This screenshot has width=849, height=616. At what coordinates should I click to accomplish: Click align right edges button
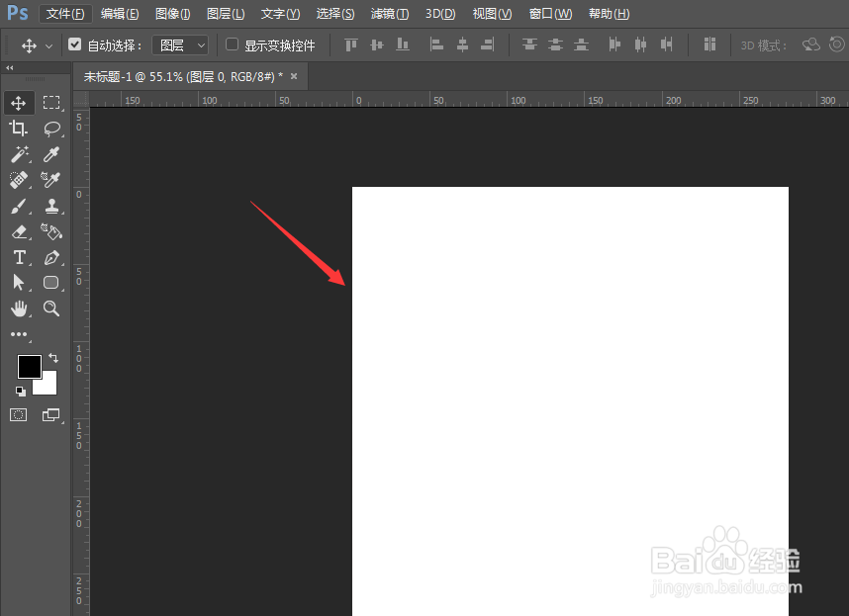pyautogui.click(x=487, y=44)
